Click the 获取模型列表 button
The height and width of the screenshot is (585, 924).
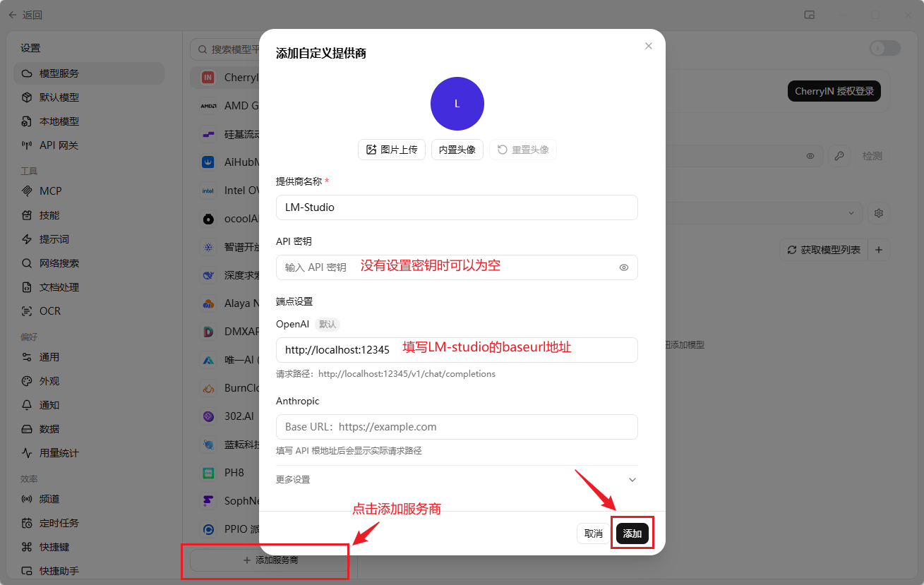click(x=823, y=250)
